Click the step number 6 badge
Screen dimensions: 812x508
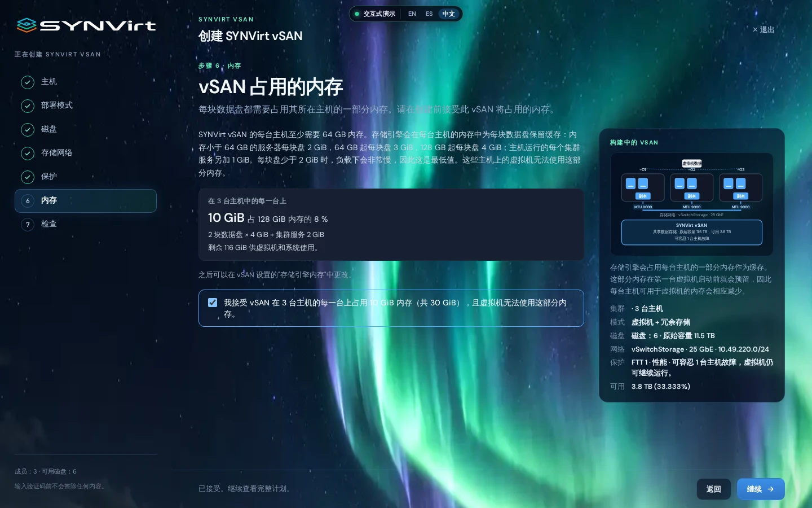pos(28,201)
